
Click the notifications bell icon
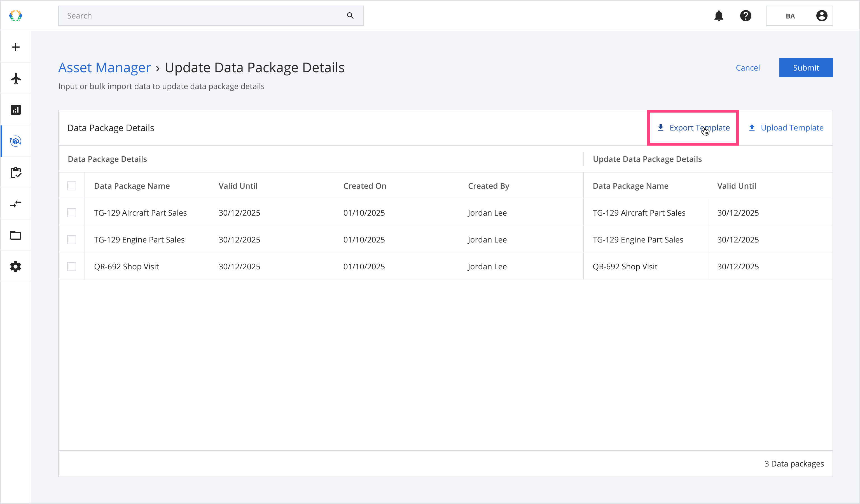[719, 16]
